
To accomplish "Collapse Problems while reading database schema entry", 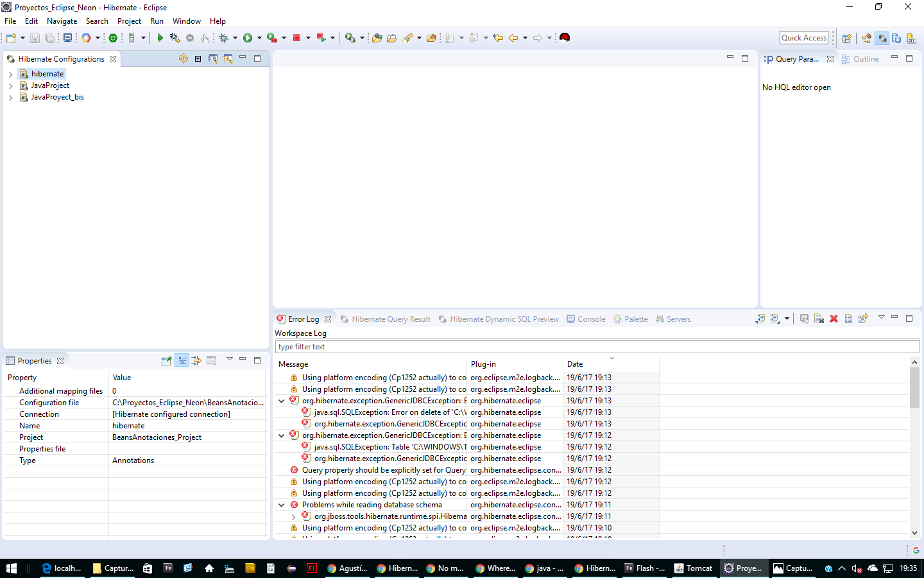I will 281,505.
